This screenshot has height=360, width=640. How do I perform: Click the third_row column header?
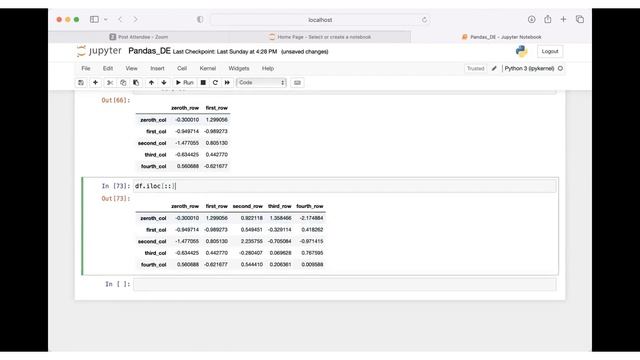tap(280, 206)
